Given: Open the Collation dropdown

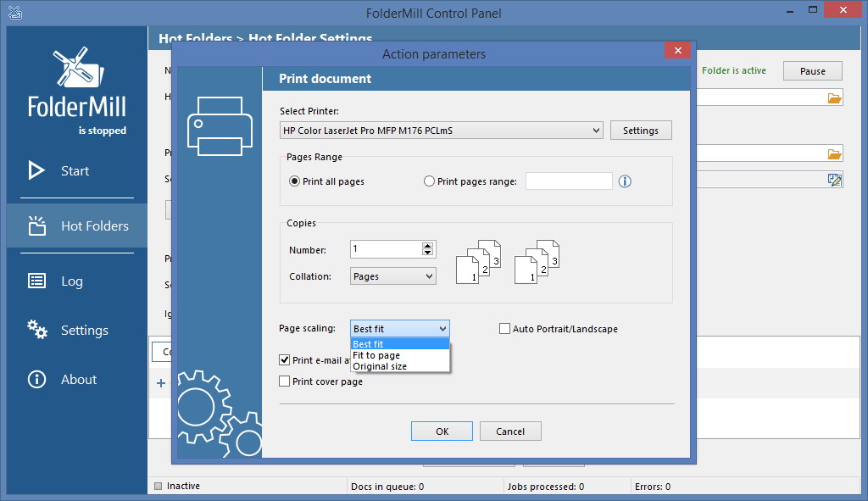Looking at the screenshot, I should 393,276.
